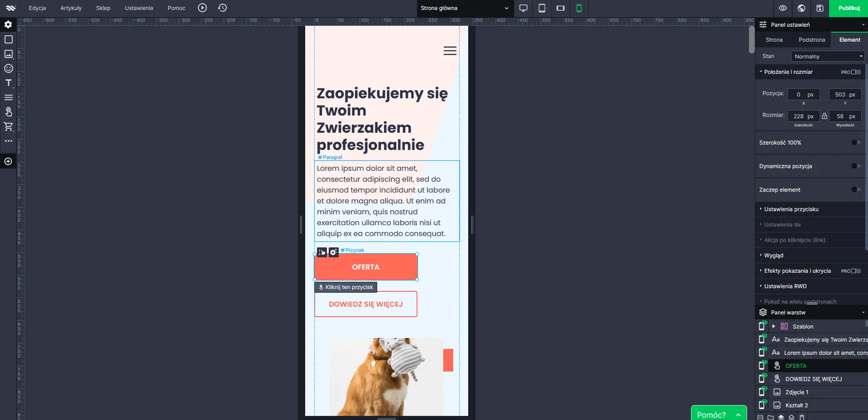Click the preview eye icon

(783, 8)
